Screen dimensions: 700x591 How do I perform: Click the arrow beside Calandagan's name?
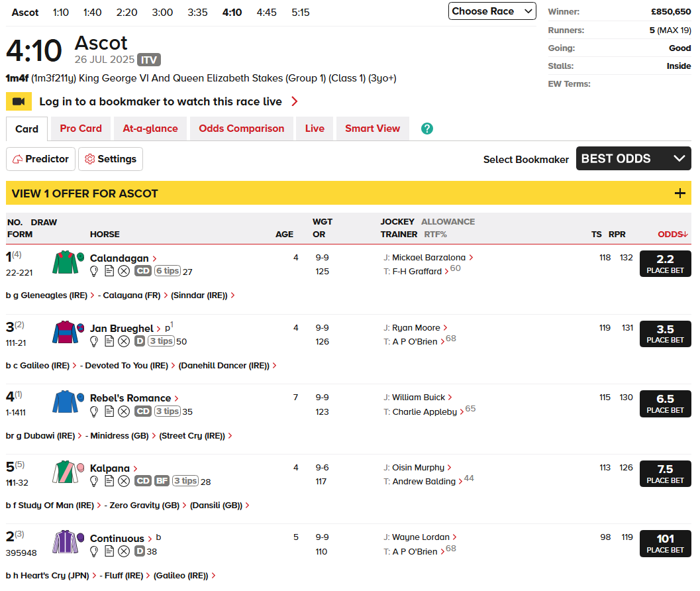(x=154, y=258)
